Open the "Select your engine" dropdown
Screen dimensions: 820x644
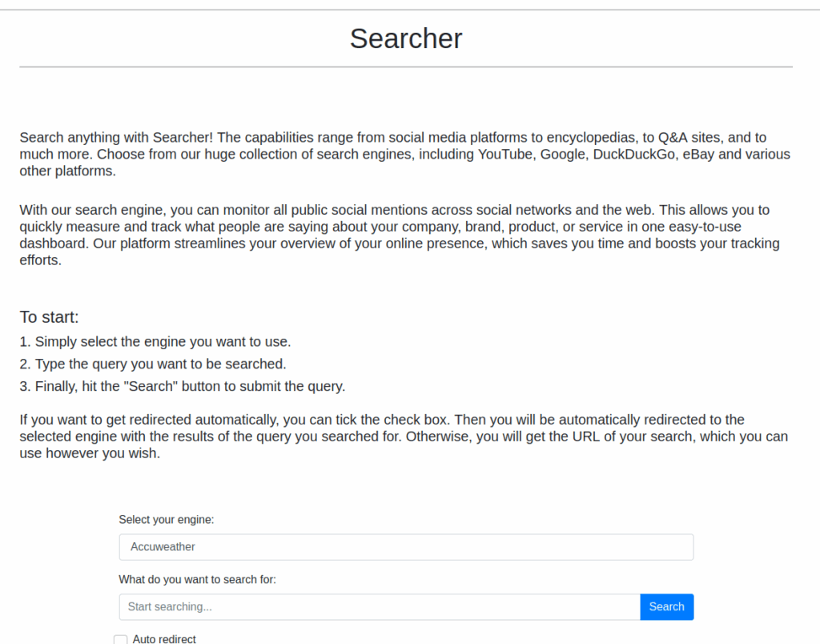pyautogui.click(x=406, y=547)
